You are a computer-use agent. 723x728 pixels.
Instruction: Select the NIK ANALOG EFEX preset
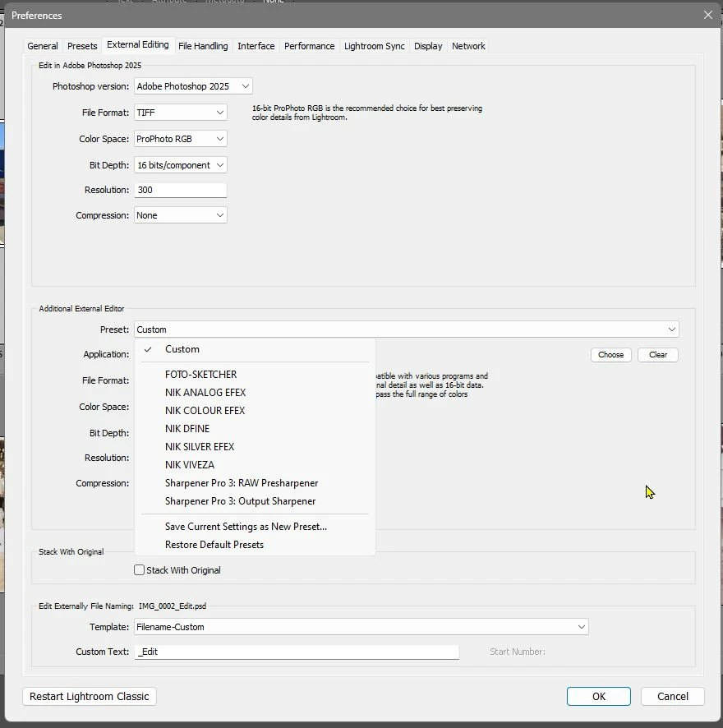pyautogui.click(x=255, y=392)
